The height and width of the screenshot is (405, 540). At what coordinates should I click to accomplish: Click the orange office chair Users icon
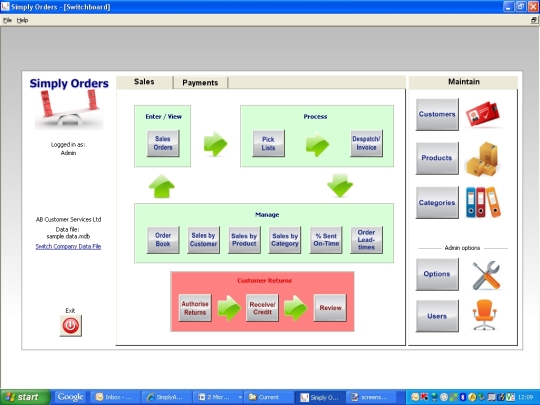click(x=484, y=314)
